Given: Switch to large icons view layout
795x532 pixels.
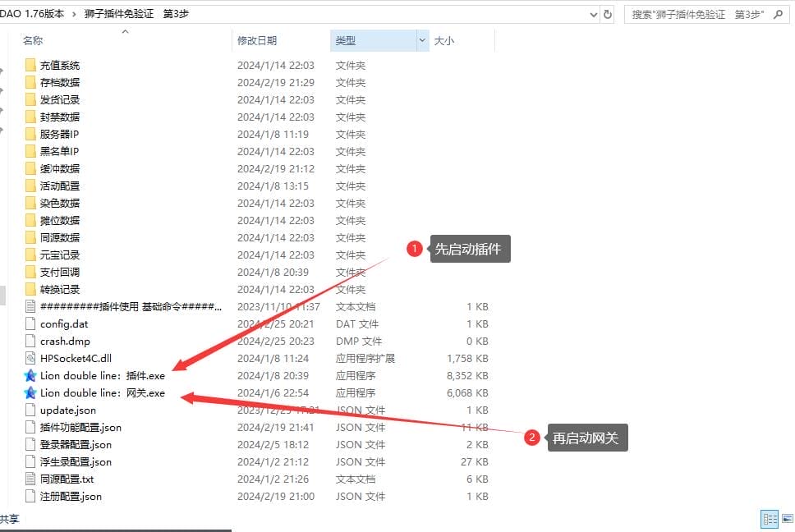Looking at the screenshot, I should pyautogui.click(x=786, y=519).
